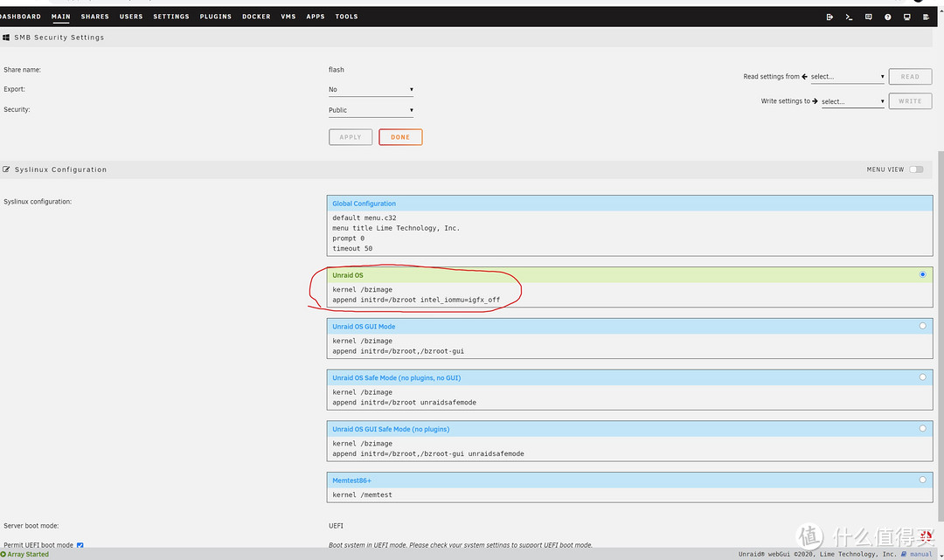Click the Array Started status indicator

[x=24, y=554]
